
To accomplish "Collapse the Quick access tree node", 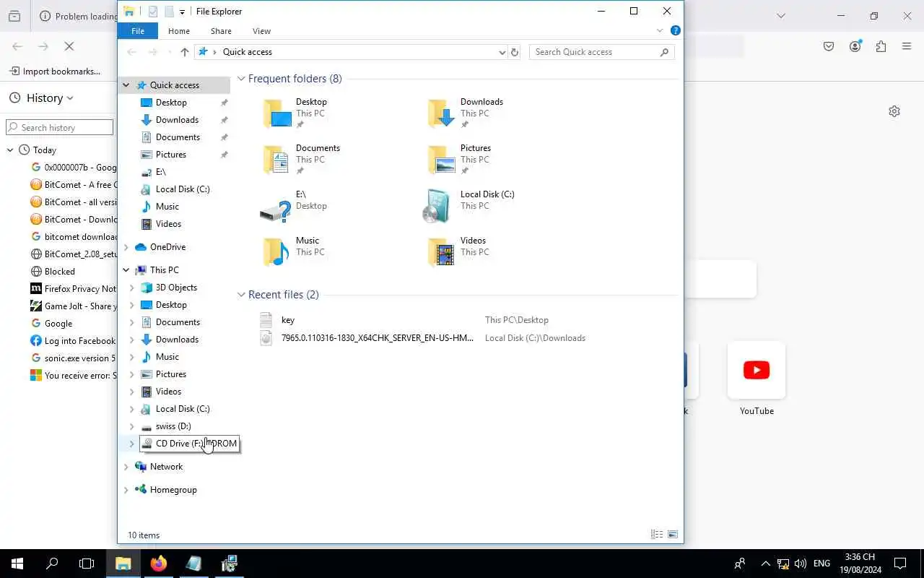I will coord(126,85).
